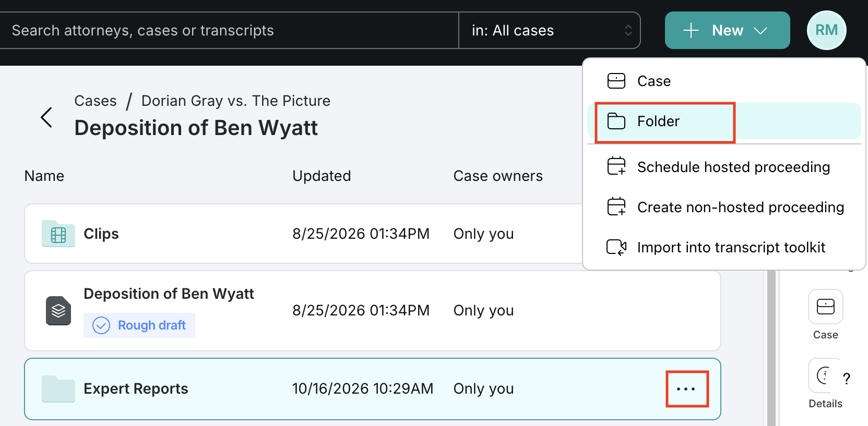Go back using the left chevron arrow
The width and height of the screenshot is (868, 426).
pos(46,117)
